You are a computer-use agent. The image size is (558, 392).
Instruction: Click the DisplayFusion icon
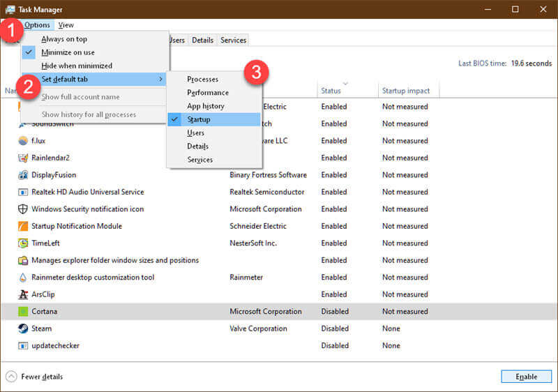[x=23, y=175]
